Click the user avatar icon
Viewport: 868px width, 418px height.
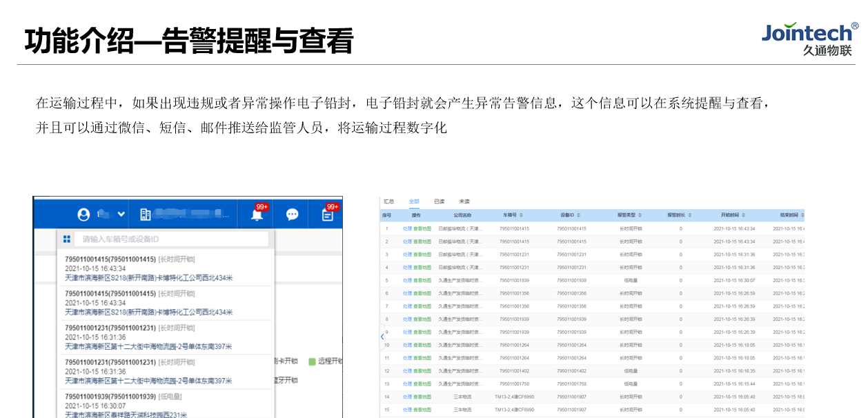(83, 215)
